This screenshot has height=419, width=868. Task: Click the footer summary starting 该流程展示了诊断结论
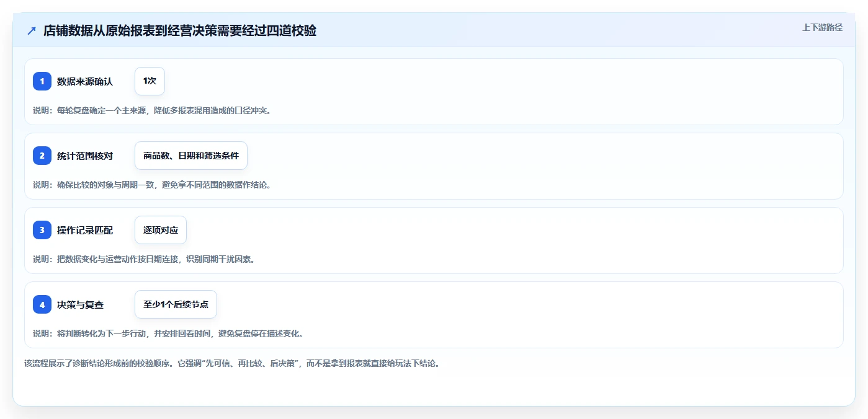tap(232, 363)
